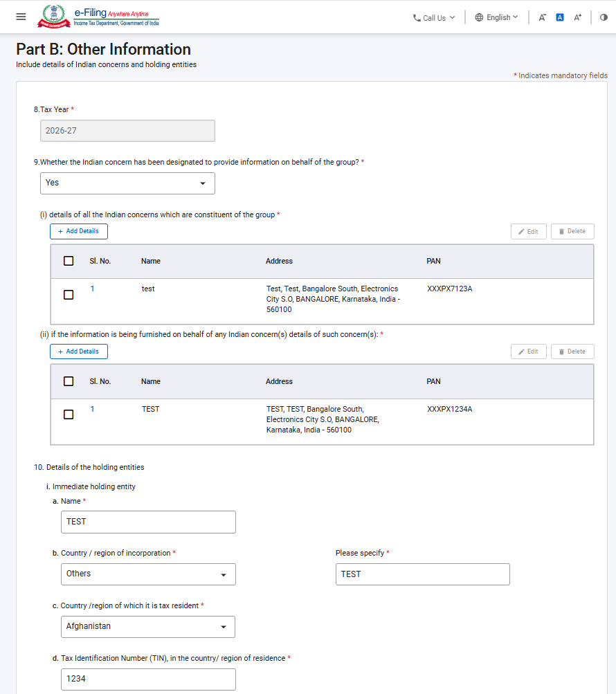The height and width of the screenshot is (694, 616).
Task: Expand Country of incorporation Others dropdown
Action: pos(148,574)
